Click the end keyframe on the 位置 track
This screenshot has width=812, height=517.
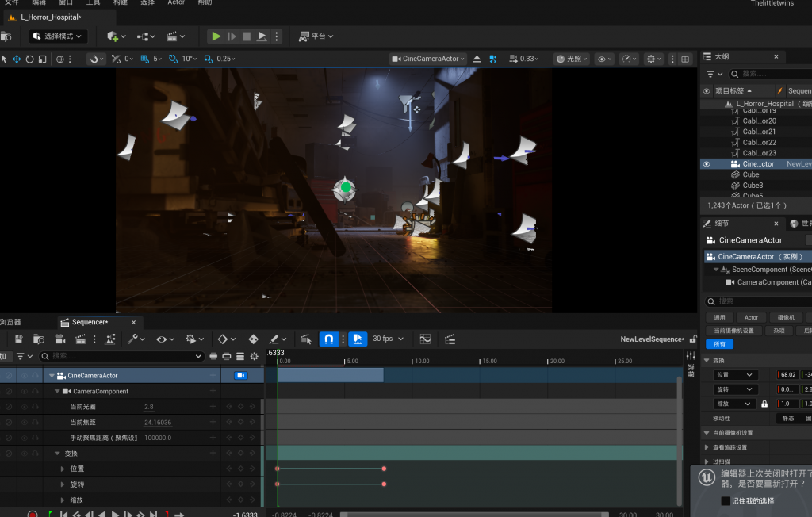[384, 469]
